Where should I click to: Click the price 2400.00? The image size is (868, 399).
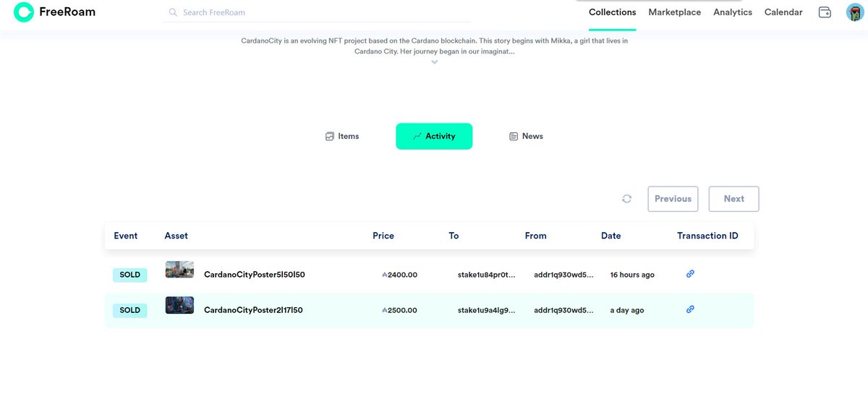tap(400, 275)
